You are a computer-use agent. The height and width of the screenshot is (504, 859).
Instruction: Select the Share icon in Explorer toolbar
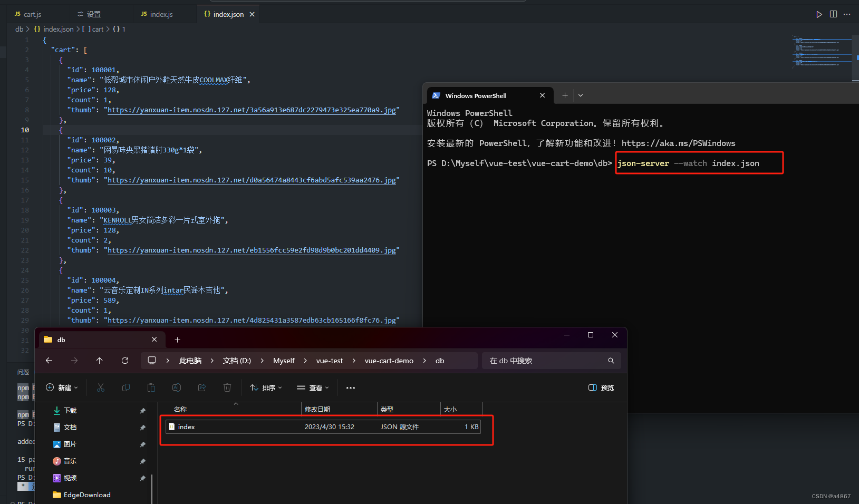tap(202, 387)
